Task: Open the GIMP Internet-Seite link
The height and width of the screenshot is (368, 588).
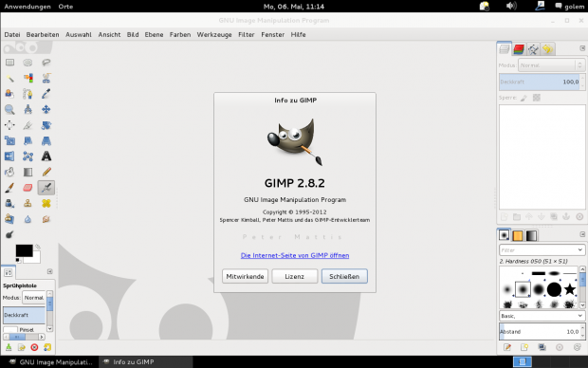Action: [295, 255]
